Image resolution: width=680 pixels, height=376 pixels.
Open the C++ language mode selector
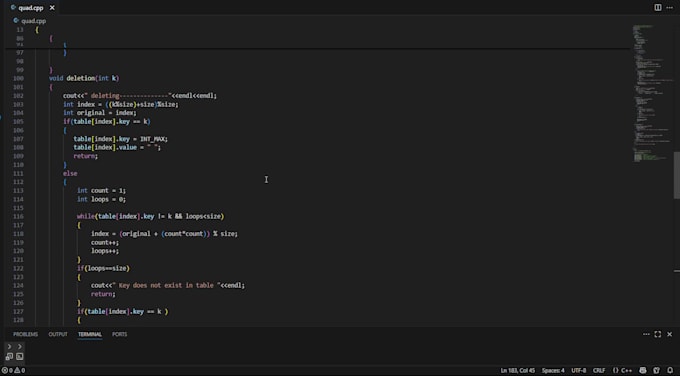tap(622, 370)
